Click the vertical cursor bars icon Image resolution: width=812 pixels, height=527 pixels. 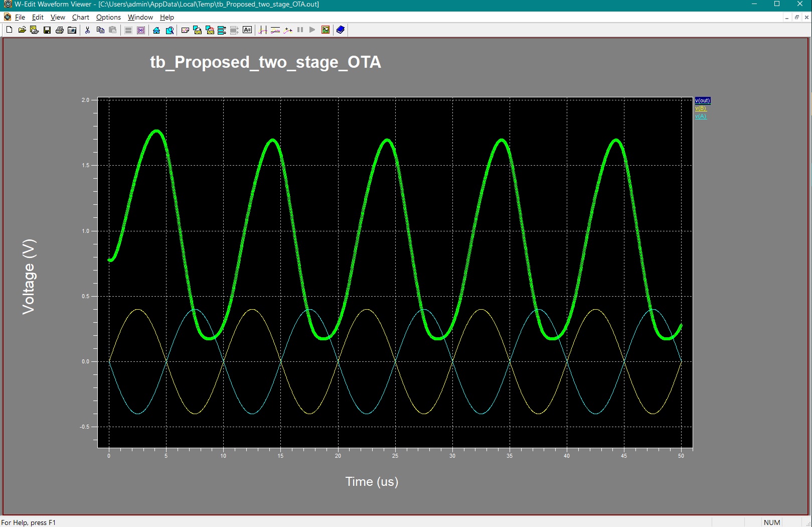pos(263,30)
